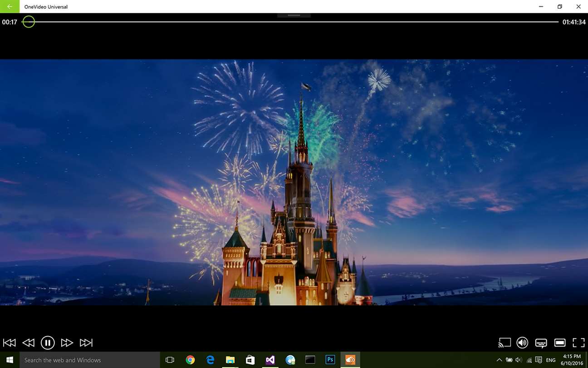Open the globe icon app on the taskbar
The width and height of the screenshot is (588, 368).
coord(290,360)
